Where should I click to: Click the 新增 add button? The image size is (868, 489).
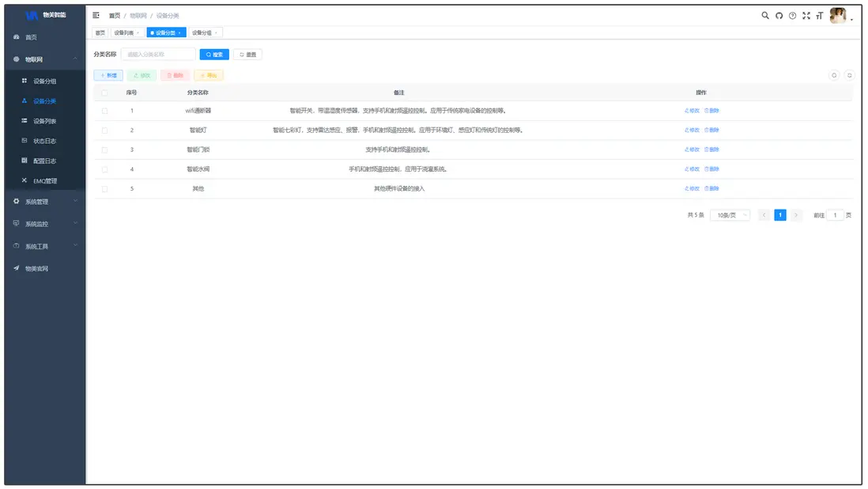point(108,75)
